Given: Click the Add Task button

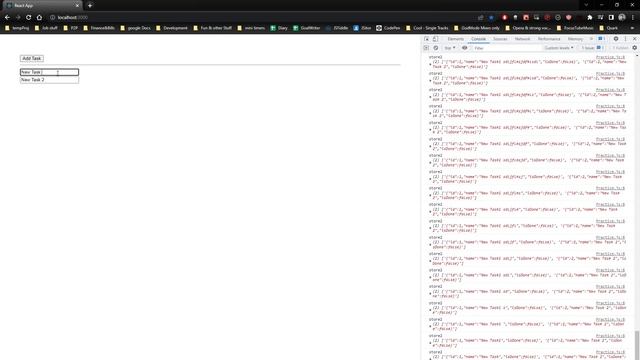Looking at the screenshot, I should tap(32, 58).
